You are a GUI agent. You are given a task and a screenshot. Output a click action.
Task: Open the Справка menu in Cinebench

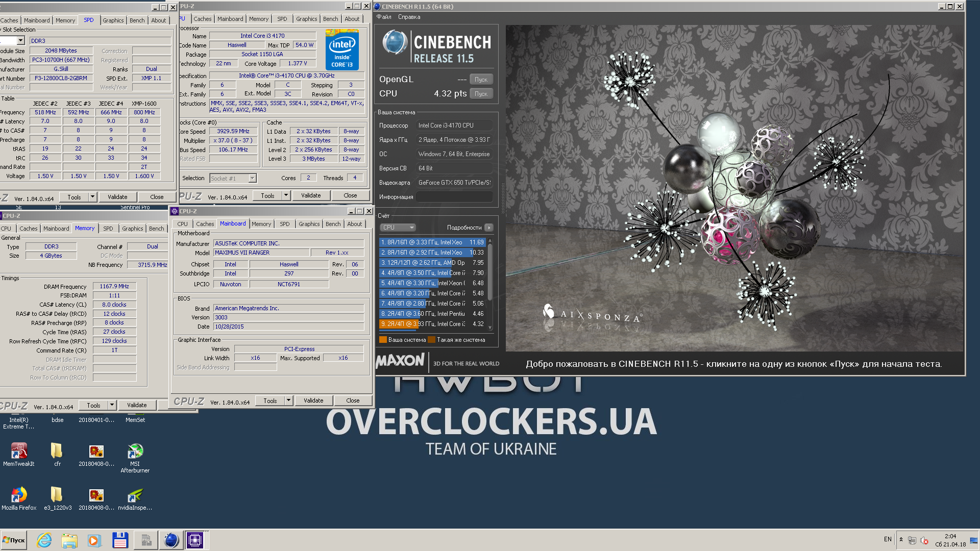[409, 17]
